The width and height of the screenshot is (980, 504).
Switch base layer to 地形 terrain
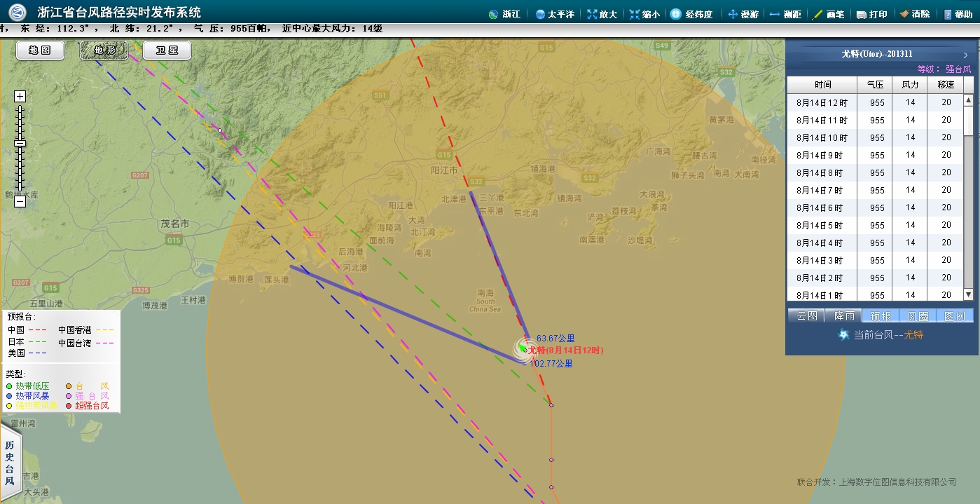[x=104, y=50]
